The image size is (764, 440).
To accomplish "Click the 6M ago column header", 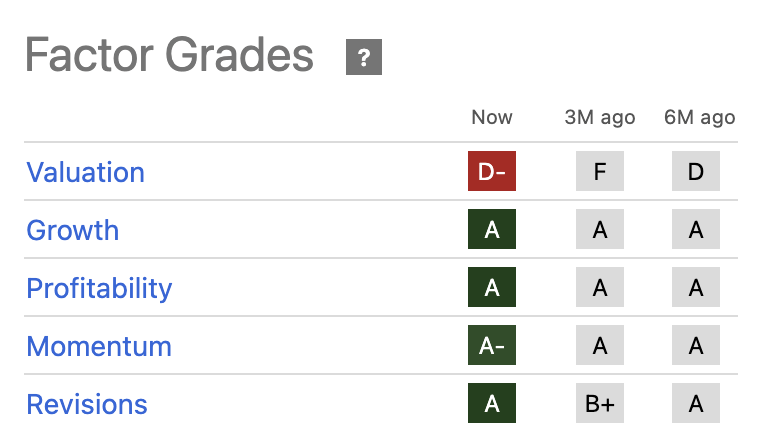I will (x=699, y=117).
